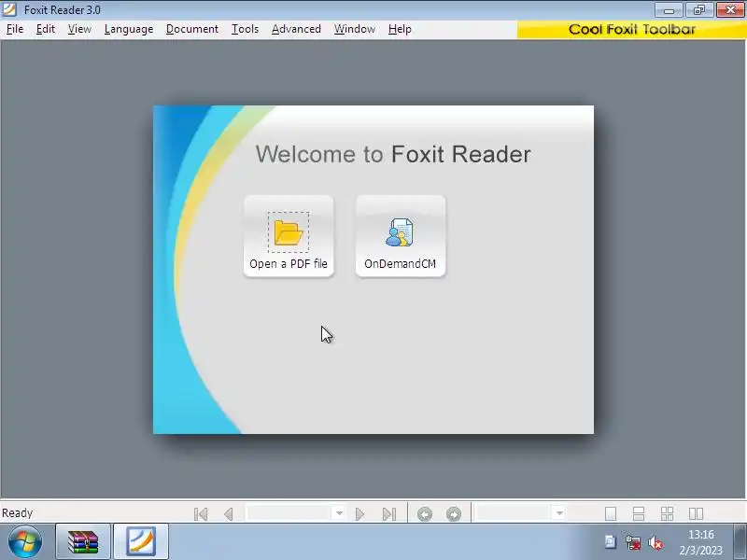Open the Advanced menu
The height and width of the screenshot is (560, 747).
(296, 29)
